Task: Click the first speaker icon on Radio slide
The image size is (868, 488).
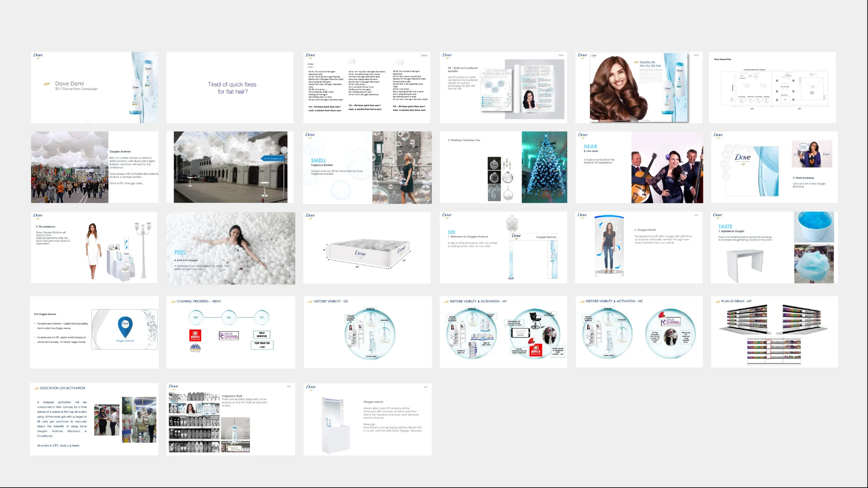Action: [x=352, y=61]
